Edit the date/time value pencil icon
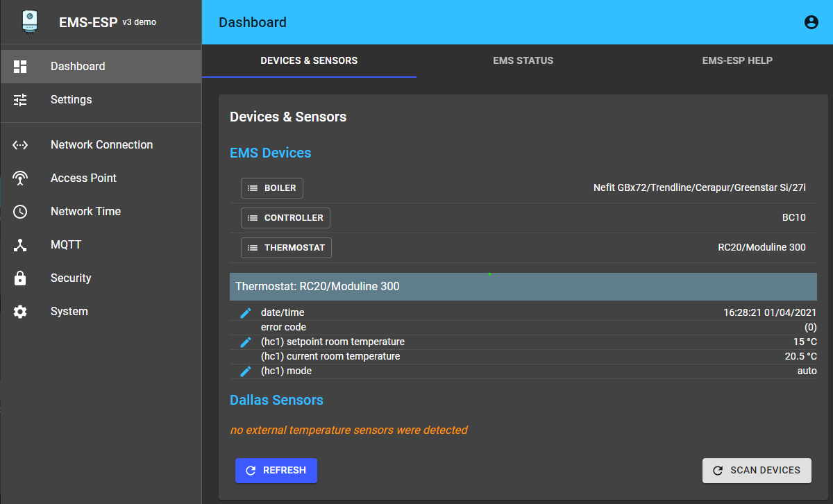 [x=245, y=313]
